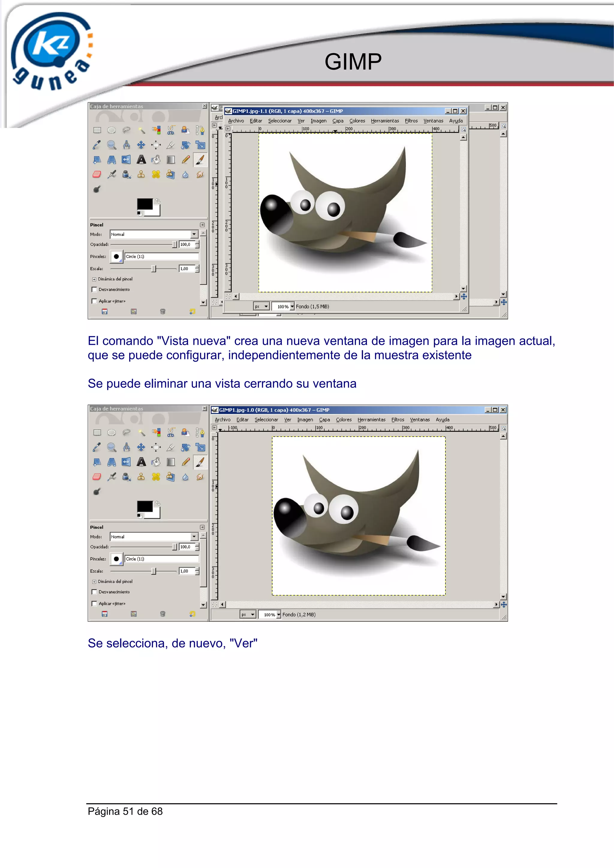Viewport: 614px width, 868px height.
Task: Click Circle (11) brush preview in top screenshot
Action: (x=117, y=257)
